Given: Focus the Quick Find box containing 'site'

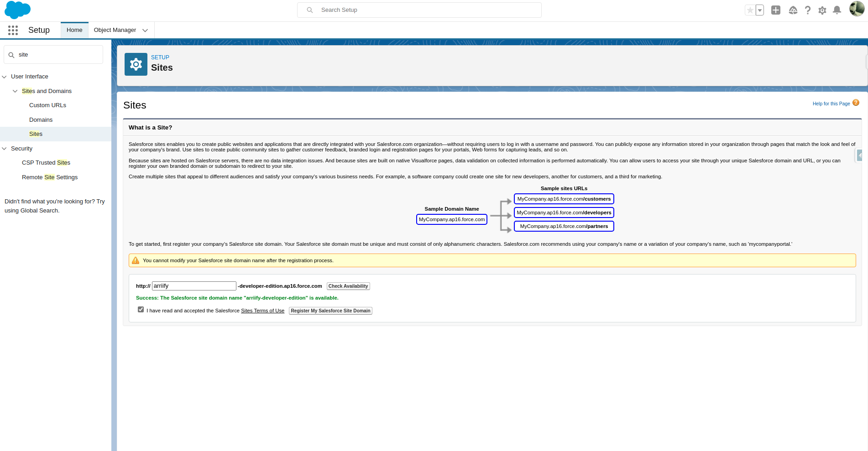Looking at the screenshot, I should [x=53, y=55].
